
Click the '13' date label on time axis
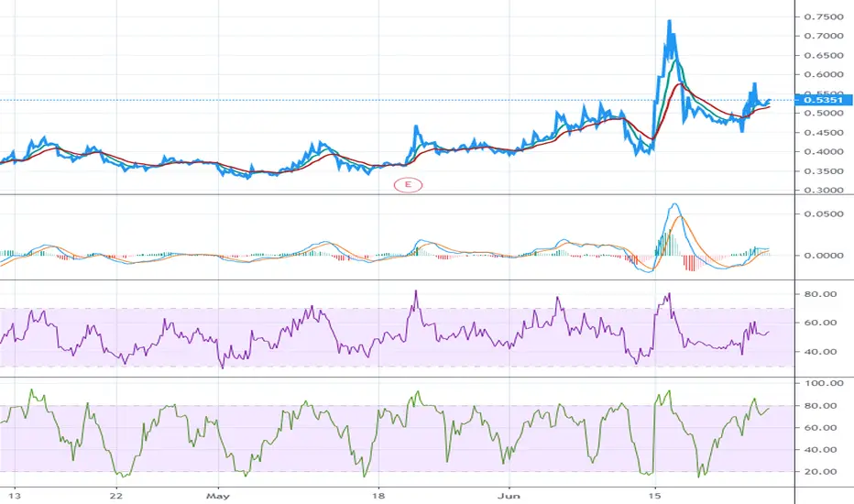click(x=14, y=496)
